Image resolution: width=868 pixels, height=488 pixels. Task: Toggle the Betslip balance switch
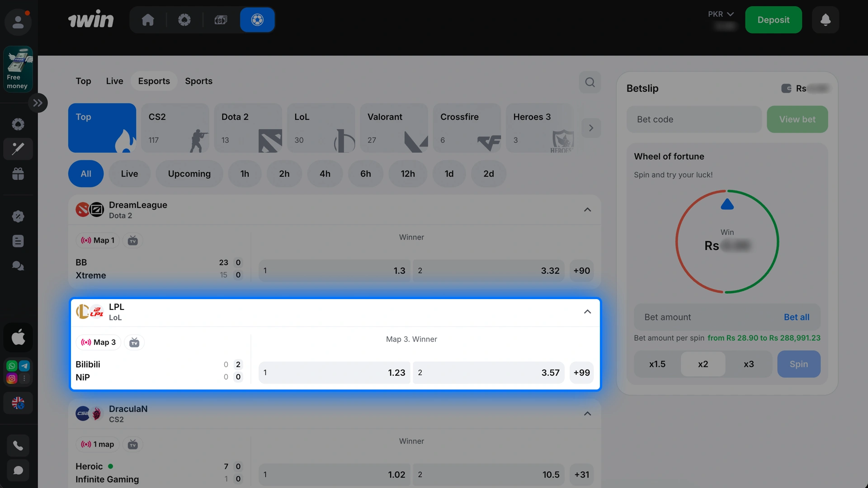786,89
